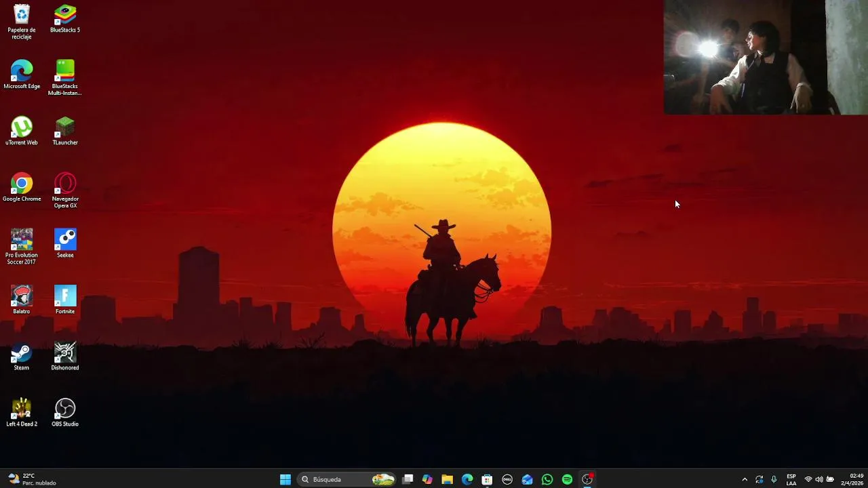Open clock and date 02:49

(x=852, y=479)
